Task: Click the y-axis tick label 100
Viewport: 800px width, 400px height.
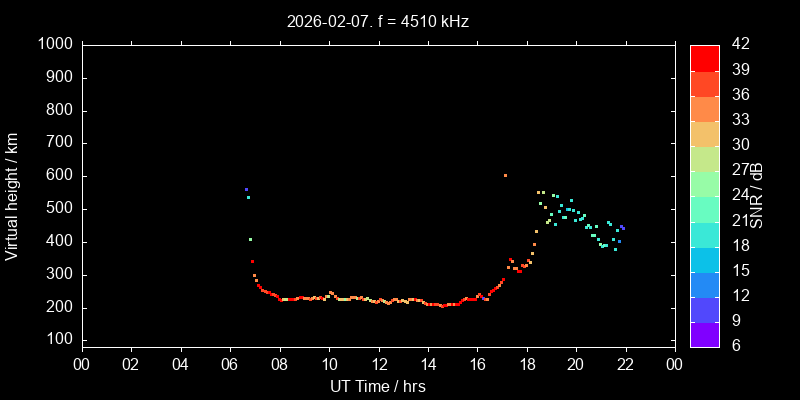Action: 60,340
